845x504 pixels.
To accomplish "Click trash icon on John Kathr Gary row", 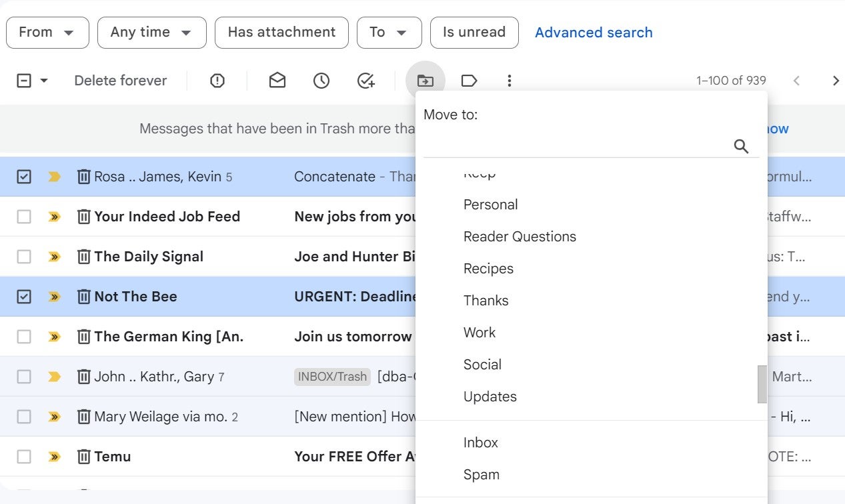I will tap(83, 377).
